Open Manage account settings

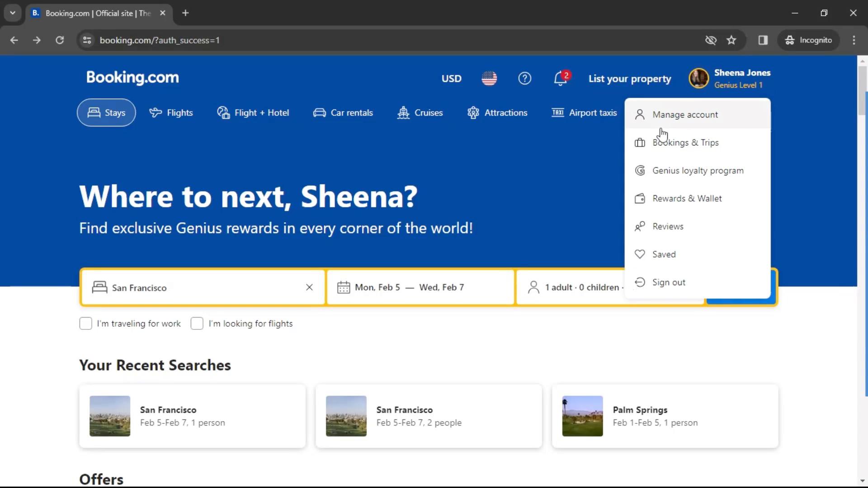pyautogui.click(x=685, y=114)
